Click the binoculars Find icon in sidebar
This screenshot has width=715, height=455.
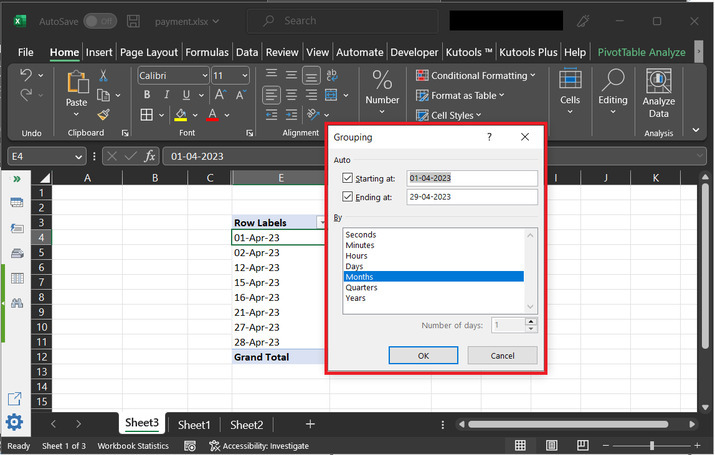(17, 303)
